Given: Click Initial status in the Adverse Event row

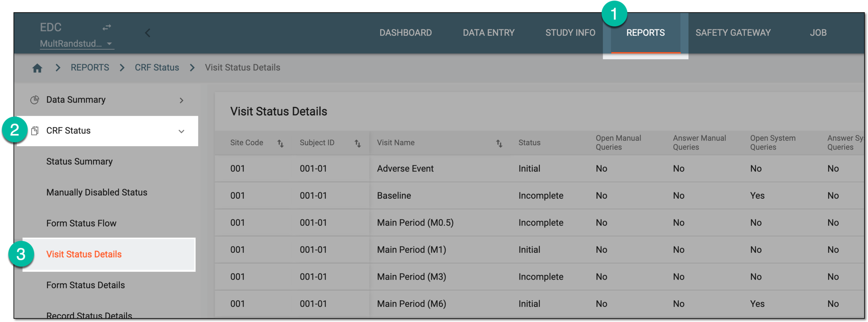Looking at the screenshot, I should tap(529, 169).
